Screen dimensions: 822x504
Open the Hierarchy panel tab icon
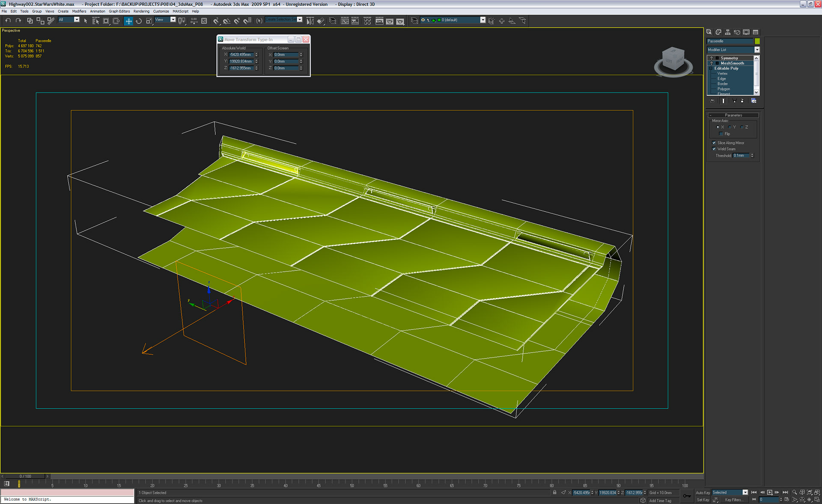tap(727, 32)
